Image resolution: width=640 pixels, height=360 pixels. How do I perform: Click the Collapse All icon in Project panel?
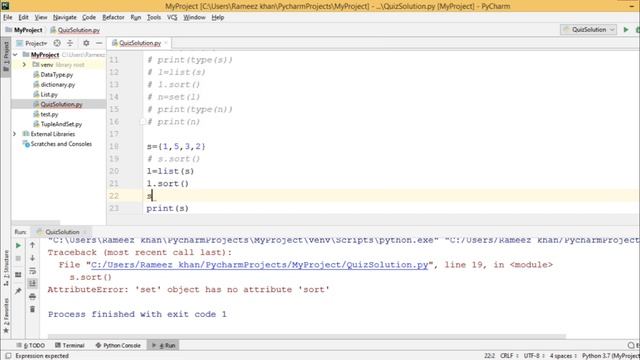[70, 43]
